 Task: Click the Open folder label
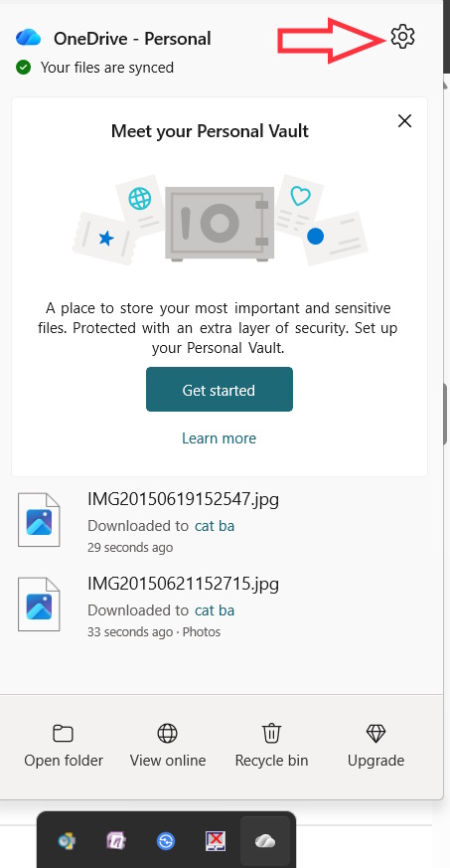coord(64,761)
